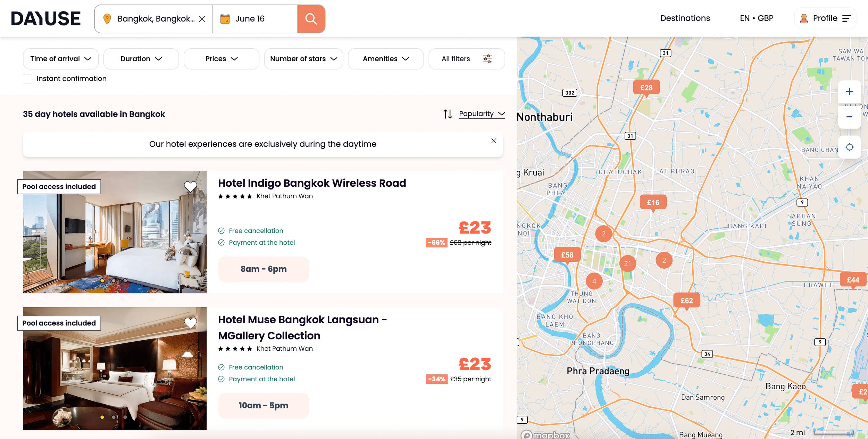868x439 pixels.
Task: Open Destinations menu
Action: point(685,18)
